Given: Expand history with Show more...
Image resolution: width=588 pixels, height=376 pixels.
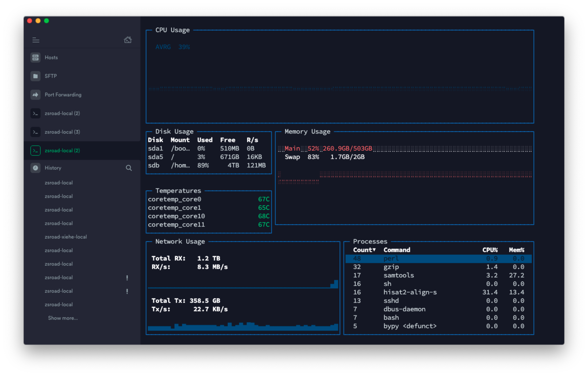Looking at the screenshot, I should pos(63,318).
